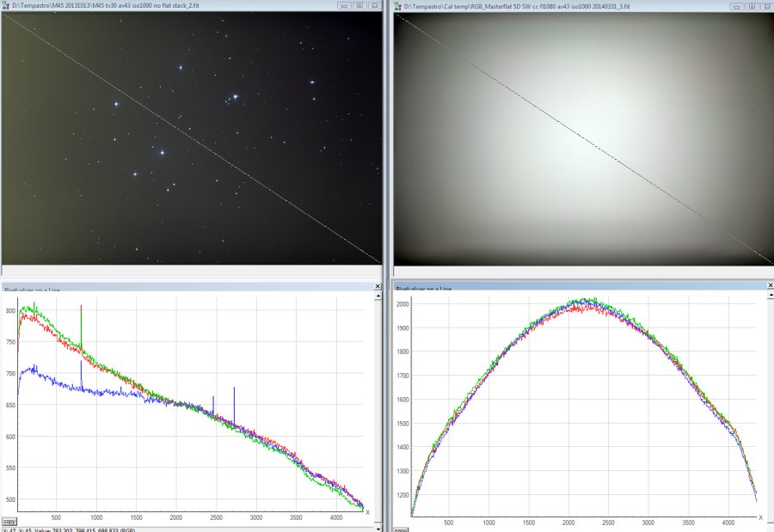
Task: Click the master flat field image
Action: point(584,139)
